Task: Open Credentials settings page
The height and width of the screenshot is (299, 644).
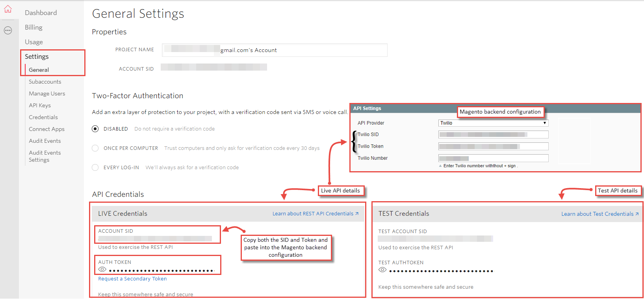Action: click(43, 117)
